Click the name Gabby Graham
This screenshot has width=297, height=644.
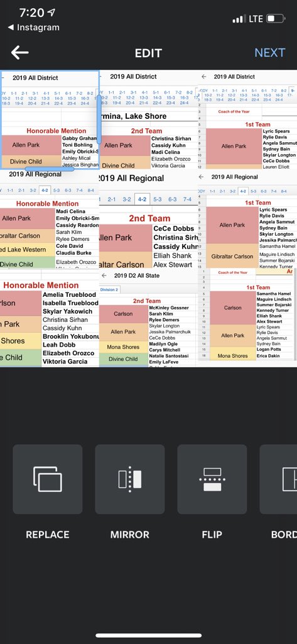[x=80, y=138]
